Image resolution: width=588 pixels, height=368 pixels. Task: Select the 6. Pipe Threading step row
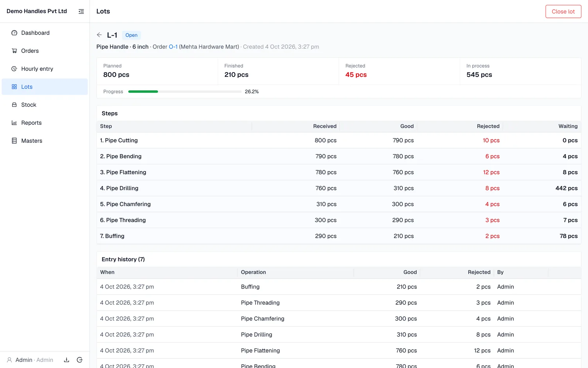(339, 220)
